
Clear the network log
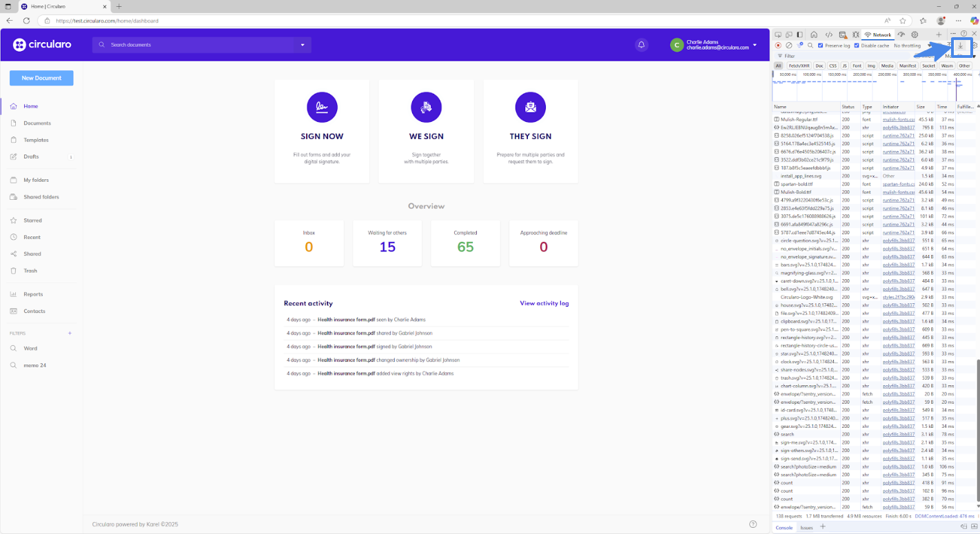coord(789,45)
